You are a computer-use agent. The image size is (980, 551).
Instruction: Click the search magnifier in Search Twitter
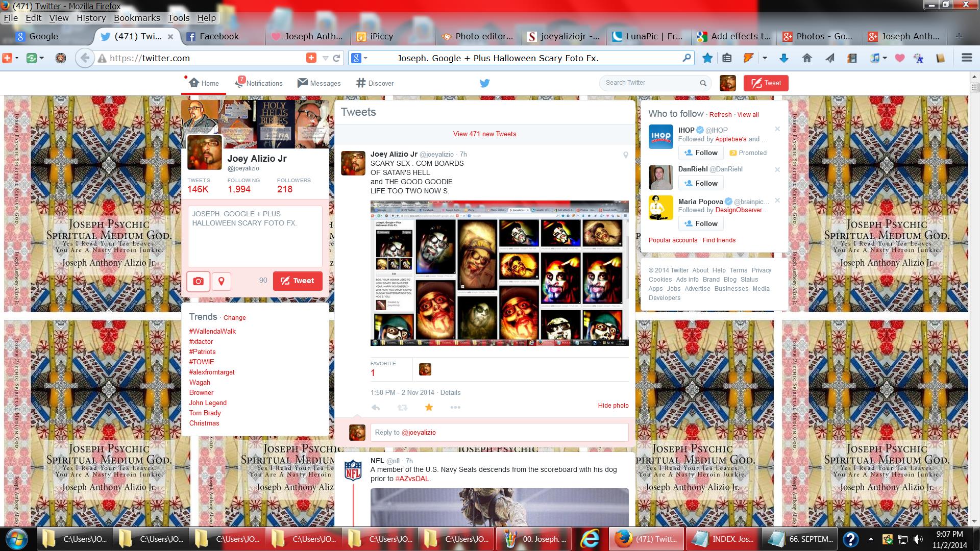point(703,83)
